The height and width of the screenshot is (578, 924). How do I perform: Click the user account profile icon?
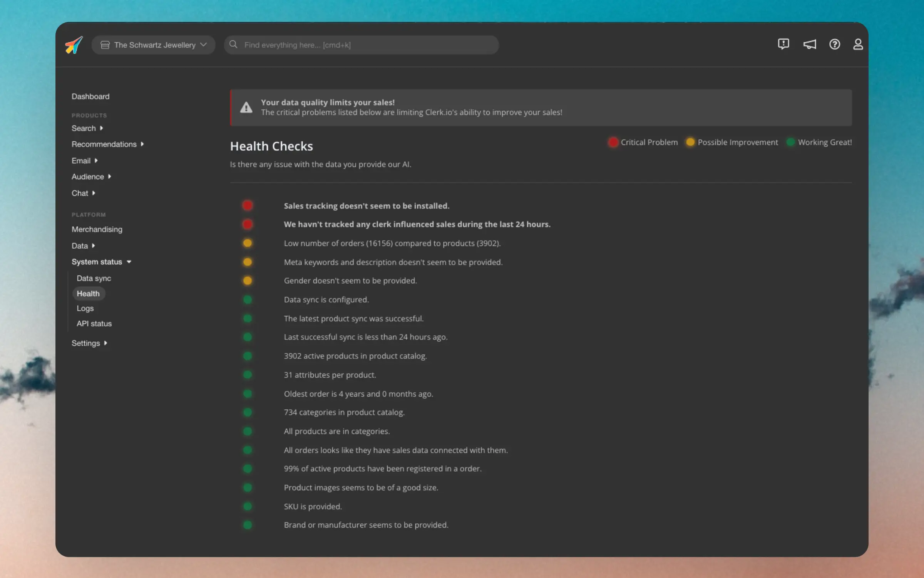pos(858,44)
